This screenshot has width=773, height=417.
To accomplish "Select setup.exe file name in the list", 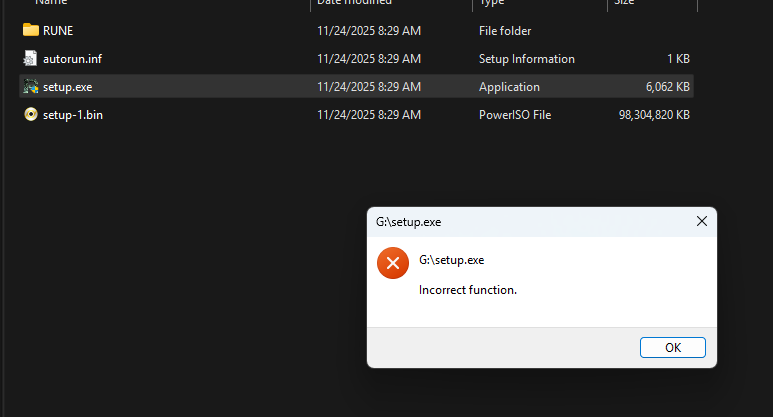I will point(68,87).
